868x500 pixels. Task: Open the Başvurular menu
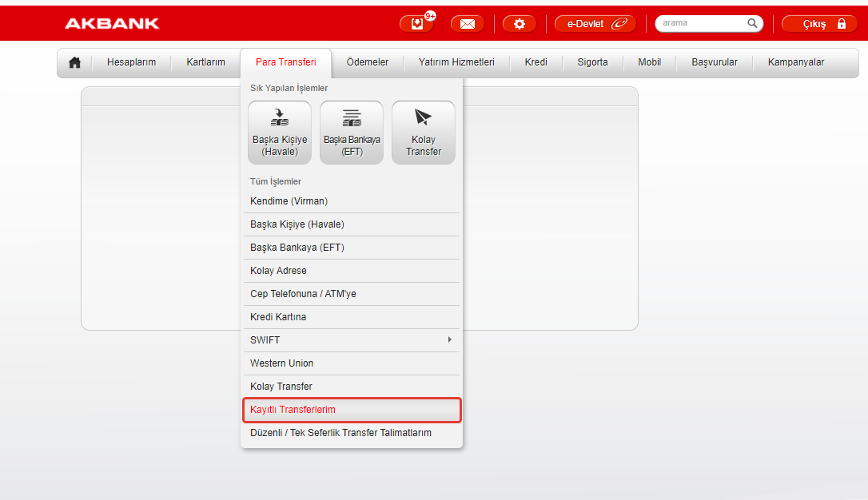[x=715, y=62]
